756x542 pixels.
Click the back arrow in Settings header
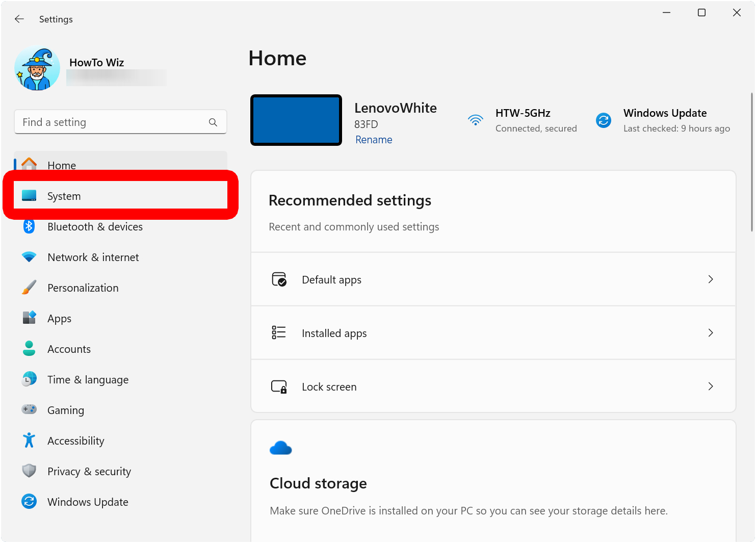[19, 19]
